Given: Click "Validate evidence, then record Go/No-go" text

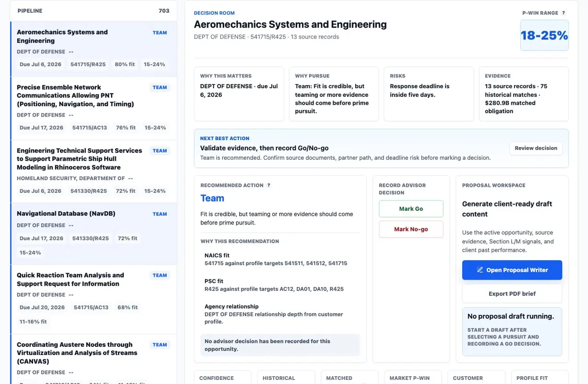Looking at the screenshot, I should tap(264, 148).
